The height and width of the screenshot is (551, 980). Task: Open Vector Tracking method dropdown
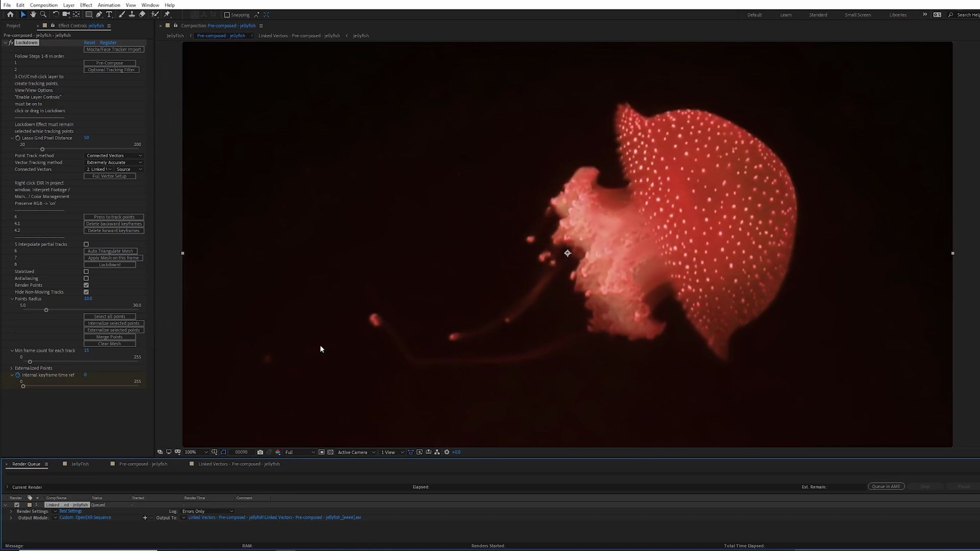coord(114,162)
